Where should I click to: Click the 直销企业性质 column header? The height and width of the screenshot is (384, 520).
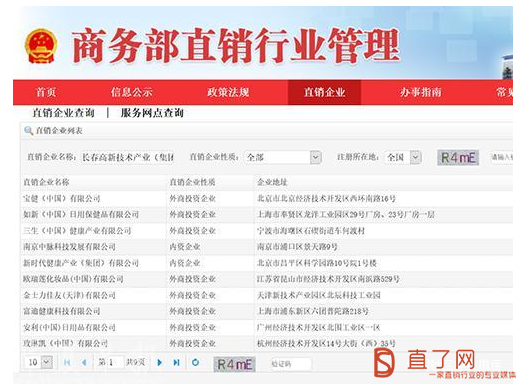[192, 182]
